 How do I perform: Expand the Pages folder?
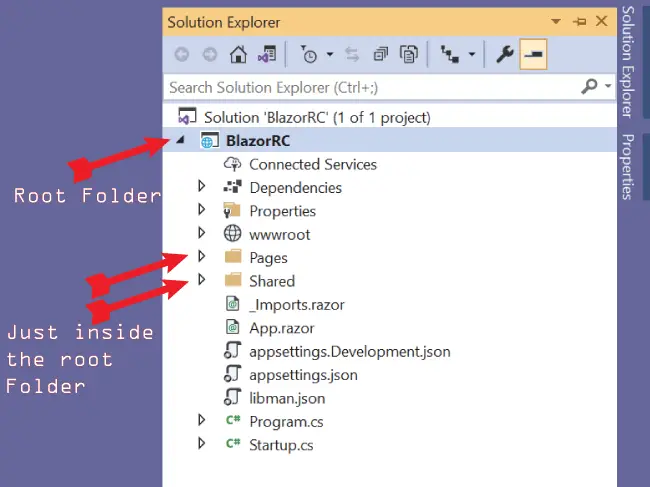[x=202, y=256]
